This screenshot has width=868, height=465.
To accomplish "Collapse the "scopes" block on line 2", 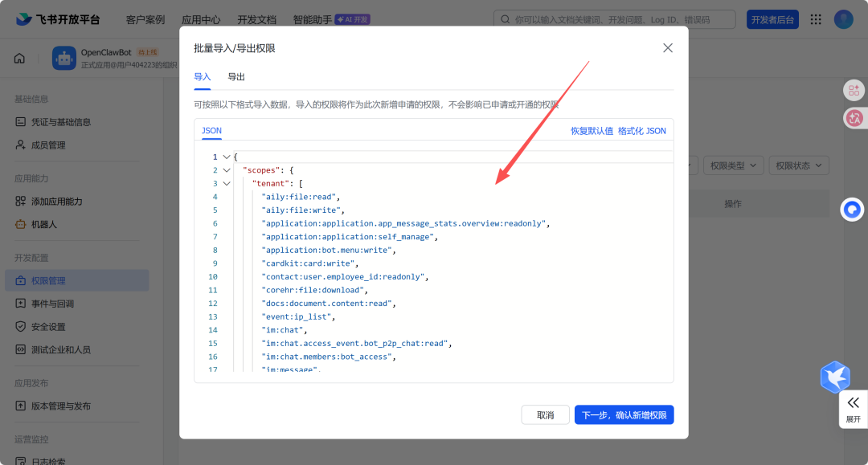I will [227, 170].
